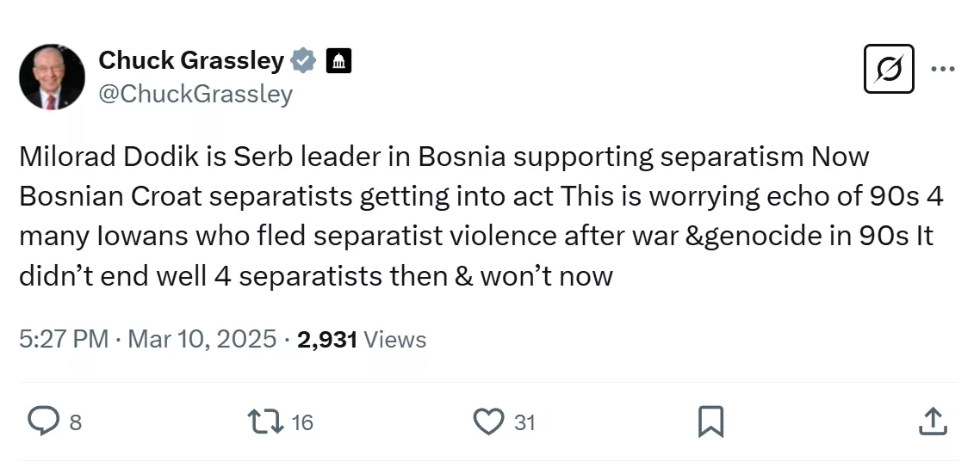Image resolution: width=980 pixels, height=474 pixels.
Task: Click the Chuck Grassley display name
Action: click(x=191, y=61)
